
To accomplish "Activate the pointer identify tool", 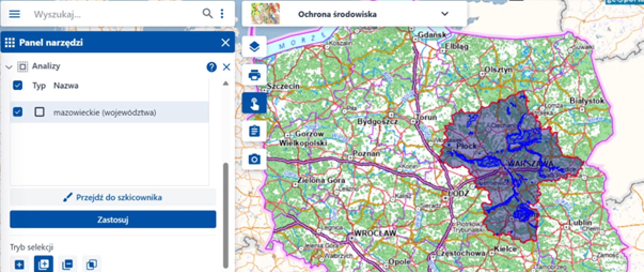I will pos(254,103).
